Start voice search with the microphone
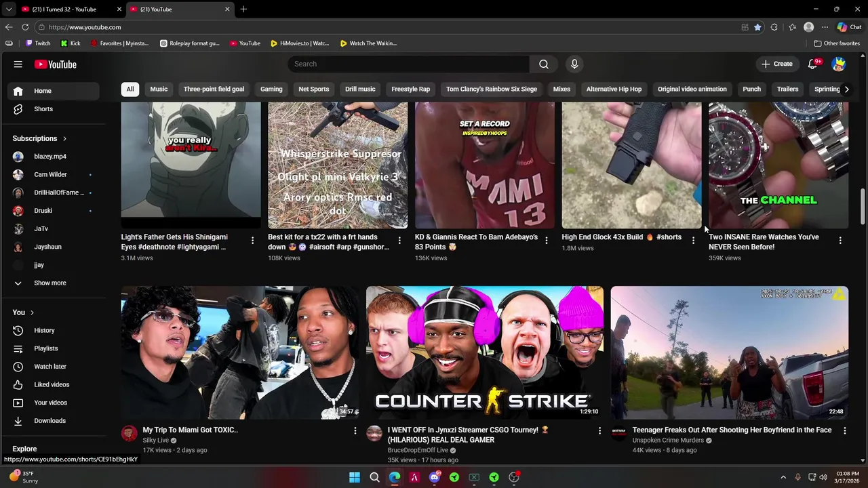This screenshot has width=868, height=488. pos(574,64)
